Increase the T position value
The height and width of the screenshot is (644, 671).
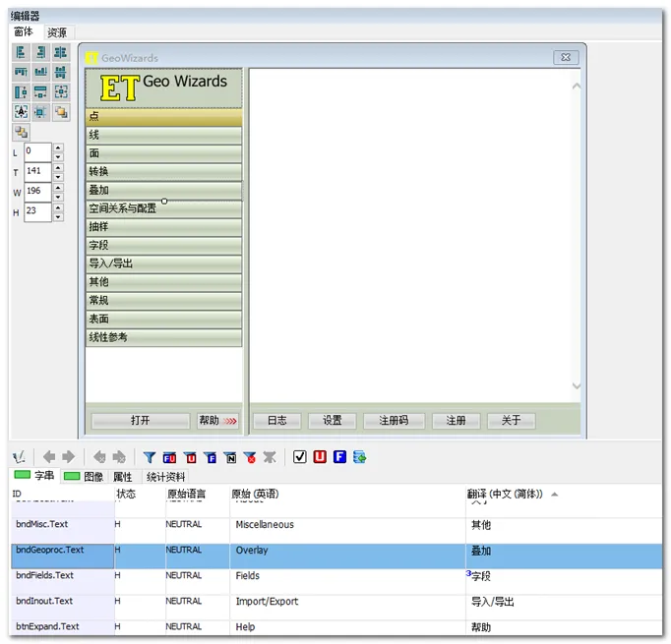[x=58, y=167]
